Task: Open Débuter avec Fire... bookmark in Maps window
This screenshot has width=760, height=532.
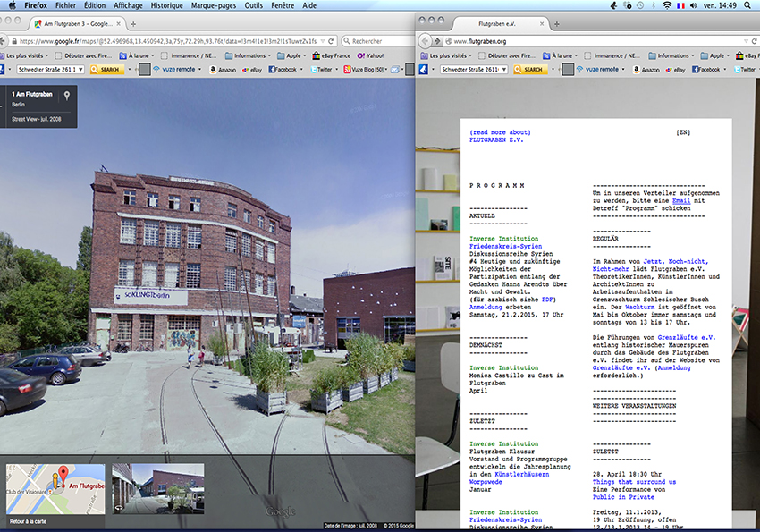Action: pos(83,55)
